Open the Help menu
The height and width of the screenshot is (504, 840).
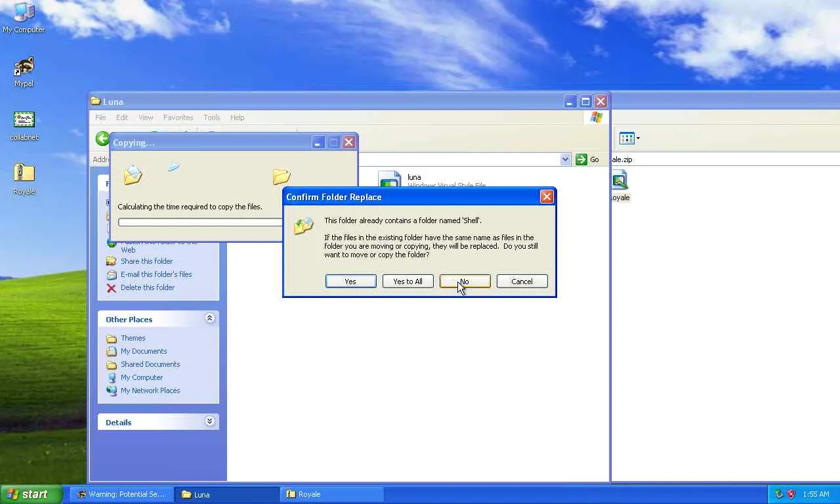pos(238,117)
